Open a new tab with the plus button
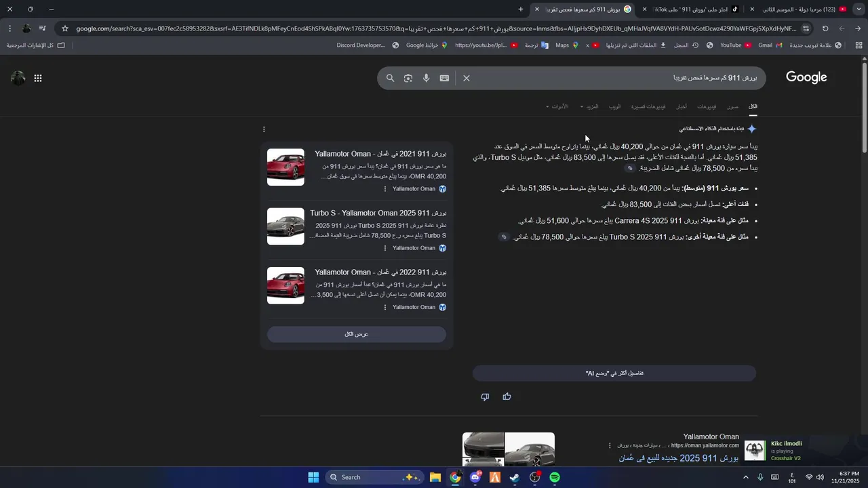This screenshot has width=868, height=488. coord(521,9)
